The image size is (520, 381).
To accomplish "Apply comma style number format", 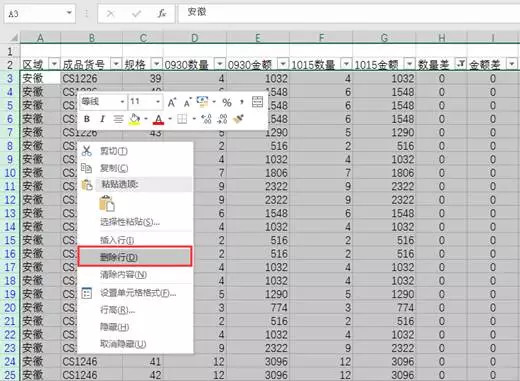I will coord(242,102).
